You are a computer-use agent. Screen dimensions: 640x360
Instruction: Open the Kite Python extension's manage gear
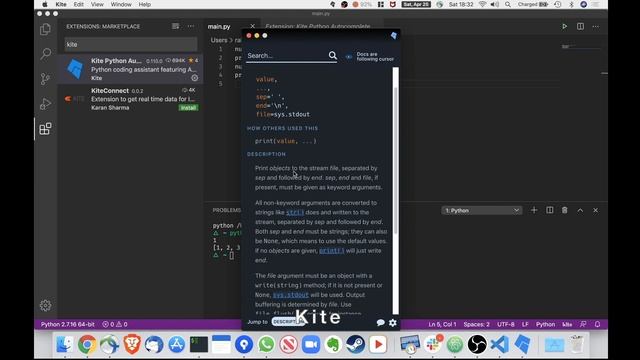click(195, 78)
